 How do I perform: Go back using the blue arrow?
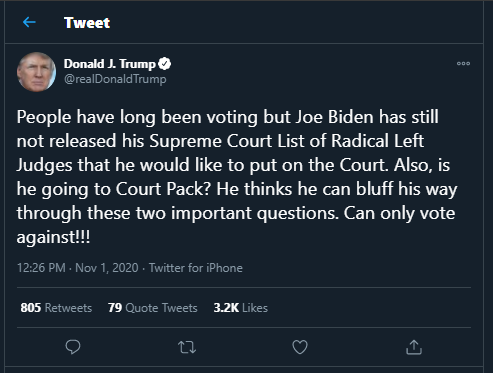pos(29,22)
